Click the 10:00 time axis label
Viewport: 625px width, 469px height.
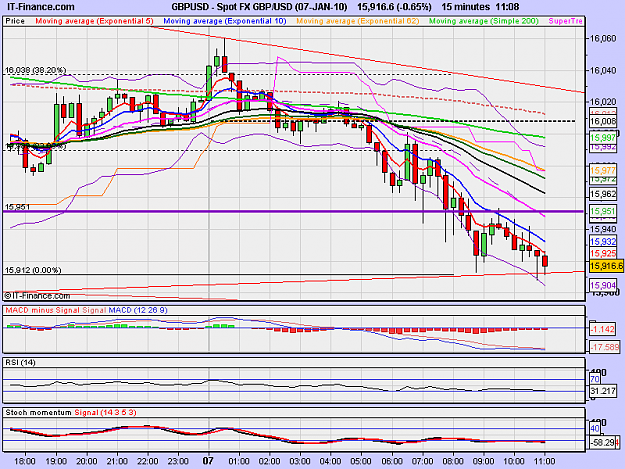point(514,461)
